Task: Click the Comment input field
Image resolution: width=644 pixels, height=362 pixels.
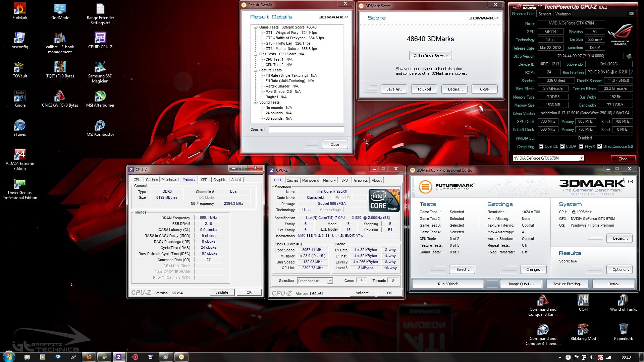Action: (306, 129)
